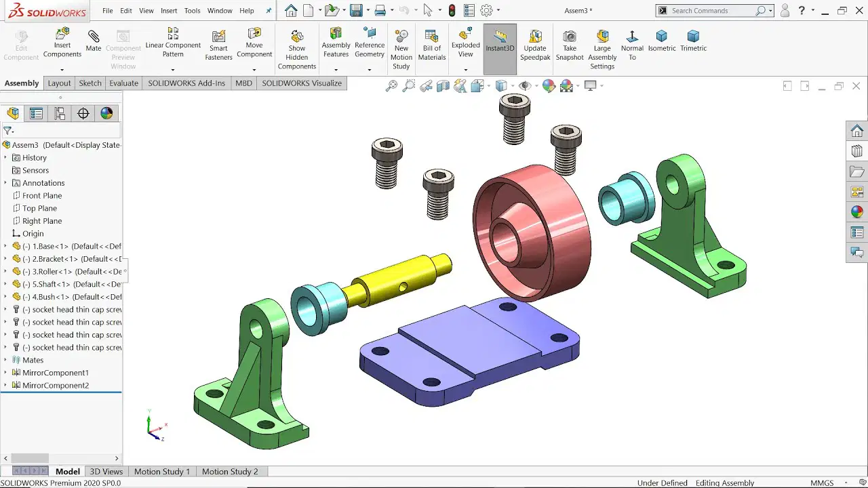Open Reference Geometry
Image resolution: width=868 pixels, height=488 pixels.
tap(370, 42)
